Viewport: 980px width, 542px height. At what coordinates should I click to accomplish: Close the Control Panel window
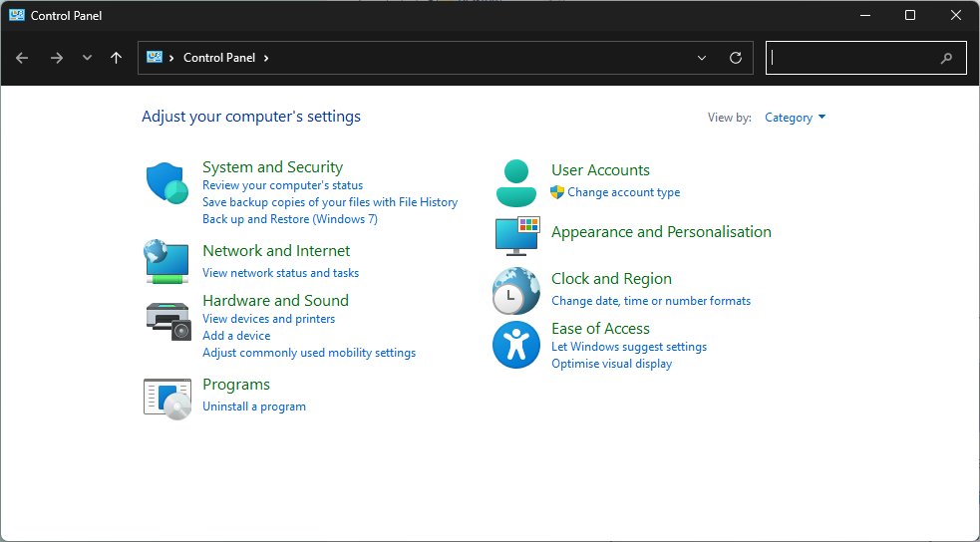point(956,15)
